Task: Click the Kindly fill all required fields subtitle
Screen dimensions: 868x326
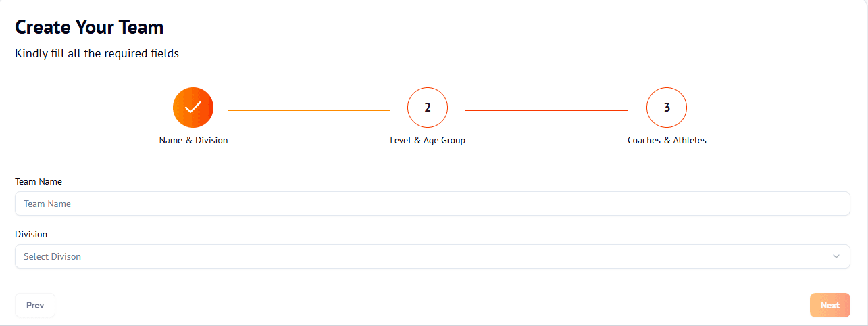Action: click(x=97, y=53)
